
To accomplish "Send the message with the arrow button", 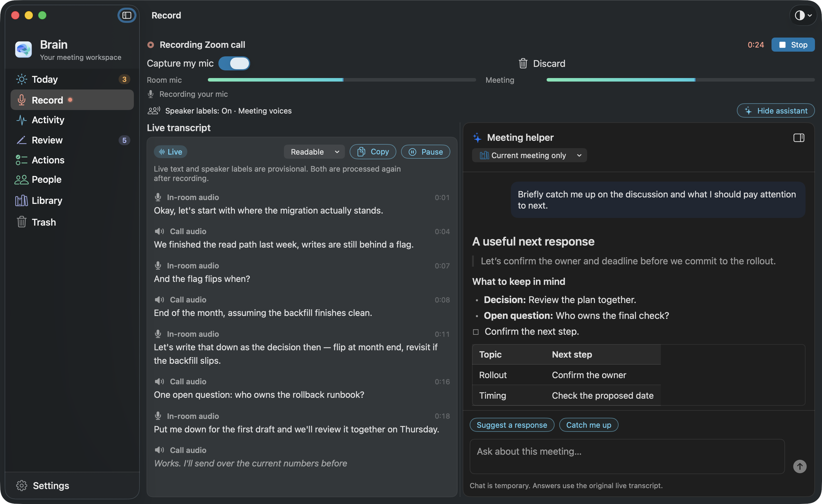I will [800, 466].
